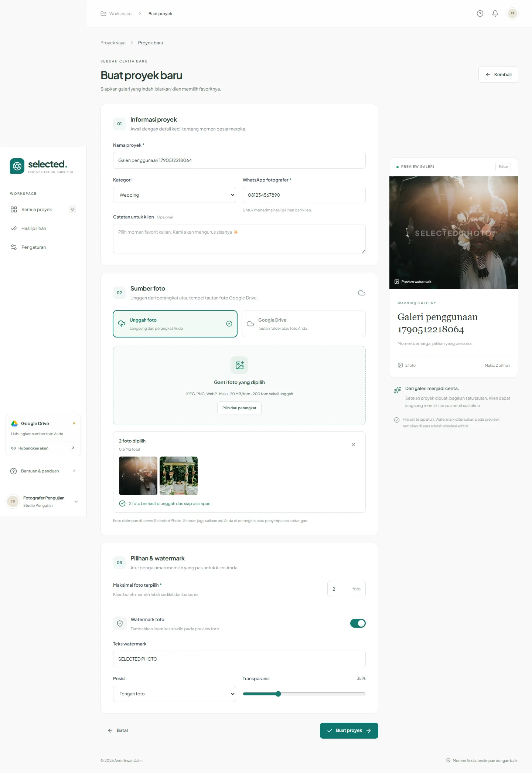Click the Catatan untuk klien text area
532x773 pixels.
point(239,239)
